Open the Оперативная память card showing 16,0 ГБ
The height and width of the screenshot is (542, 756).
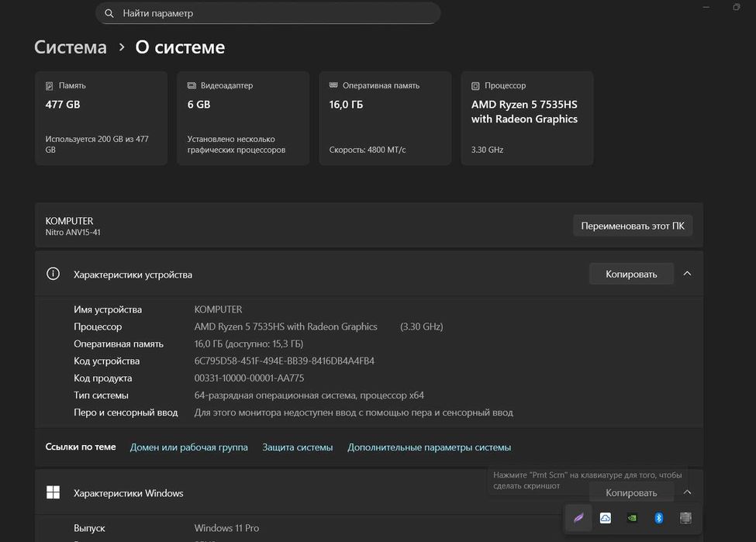385,118
